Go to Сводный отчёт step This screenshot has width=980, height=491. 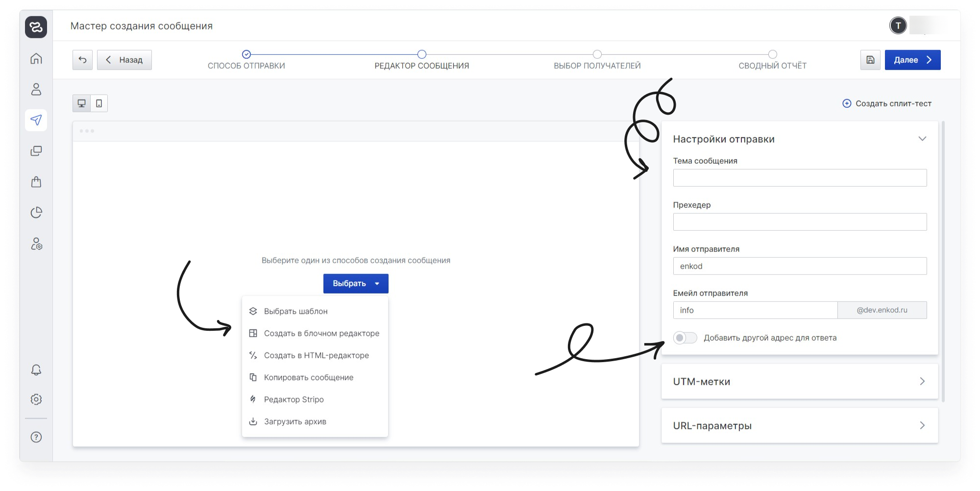pyautogui.click(x=773, y=61)
